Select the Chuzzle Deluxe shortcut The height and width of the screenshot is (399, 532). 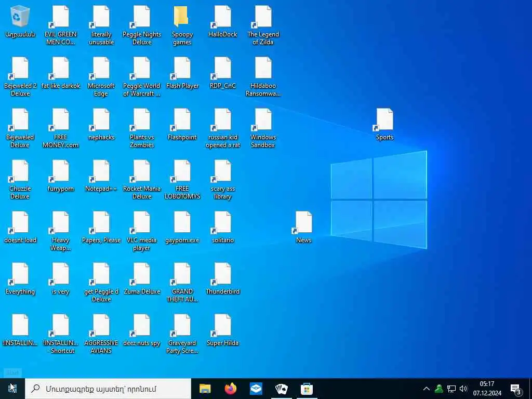(x=20, y=180)
